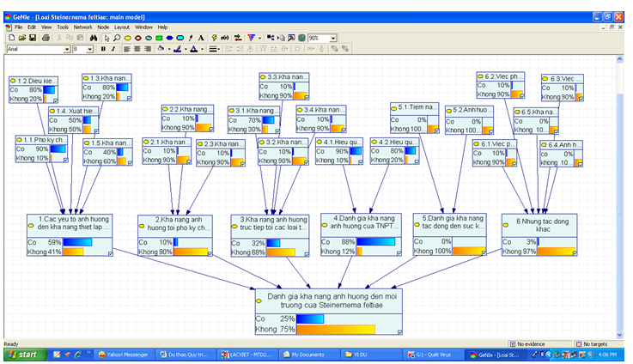This screenshot has width=633, height=364.
Task: Open the zoom percentage dropdown
Action: click(333, 38)
